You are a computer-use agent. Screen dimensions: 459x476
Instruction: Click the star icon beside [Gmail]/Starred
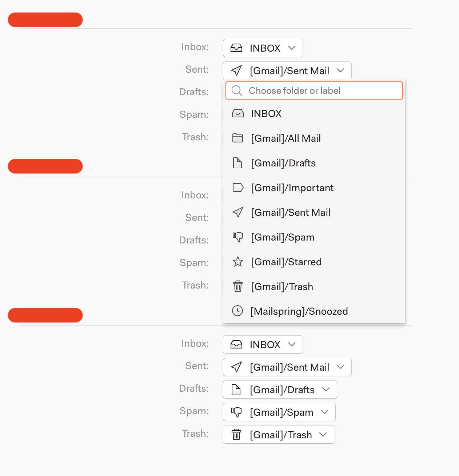[238, 262]
